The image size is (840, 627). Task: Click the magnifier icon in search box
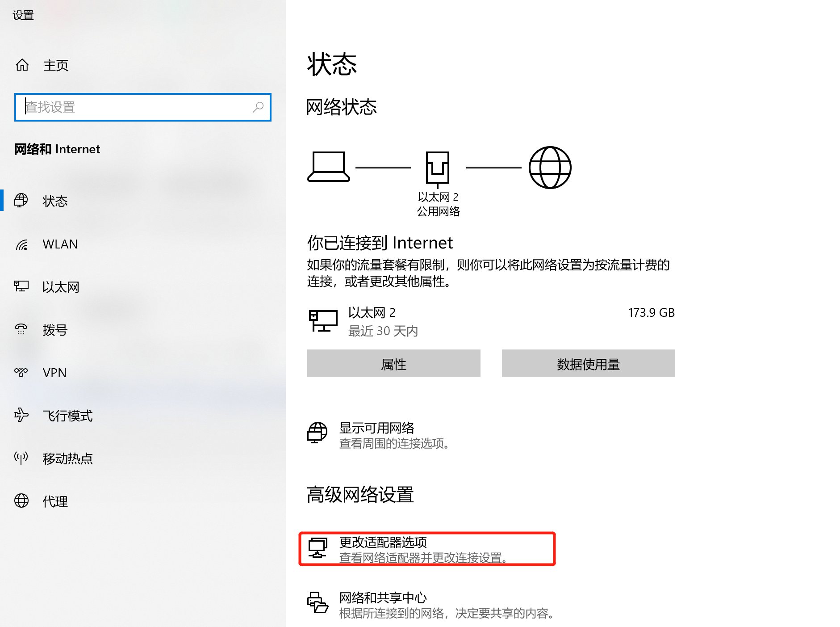258,107
